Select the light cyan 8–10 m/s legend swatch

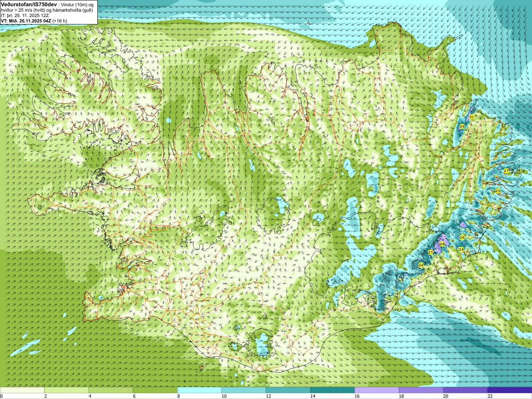coord(199,390)
